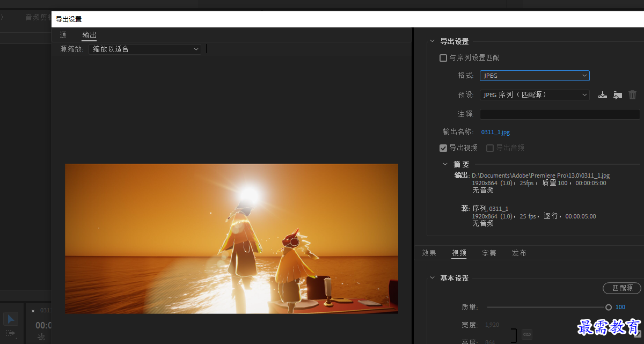
Task: Click into the 注释 comment field
Action: click(560, 114)
